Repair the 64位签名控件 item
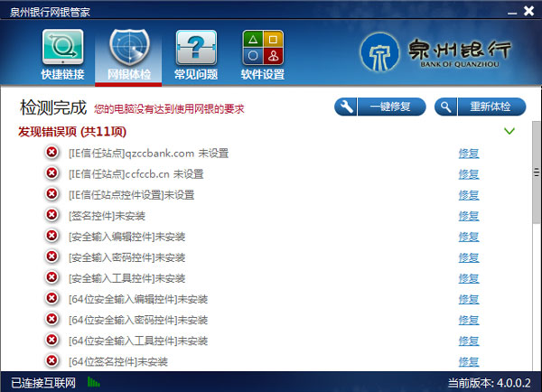542x392 pixels. (468, 362)
